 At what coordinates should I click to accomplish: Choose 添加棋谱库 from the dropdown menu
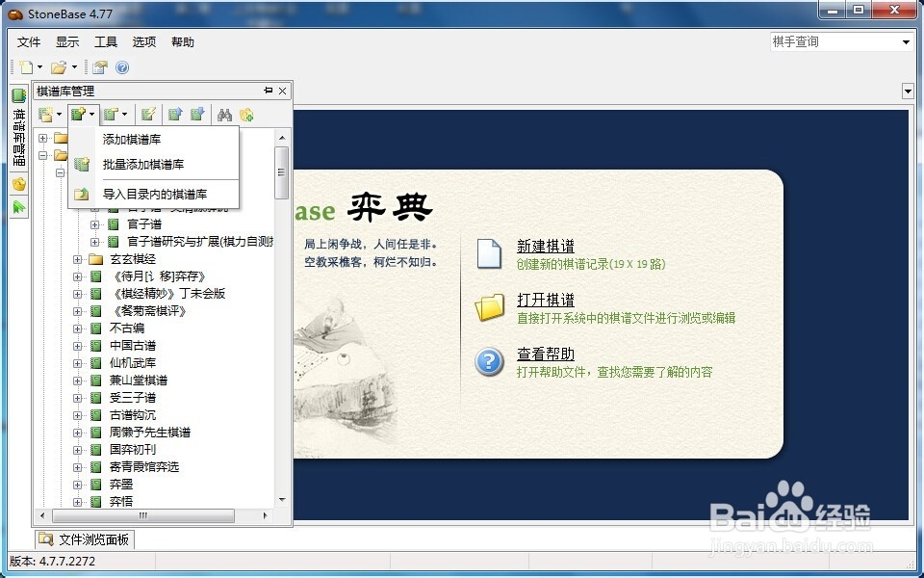(x=154, y=139)
